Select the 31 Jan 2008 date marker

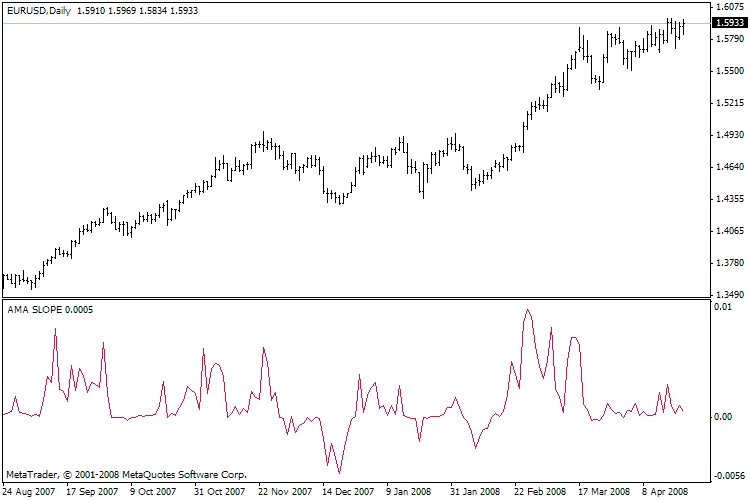[475, 492]
